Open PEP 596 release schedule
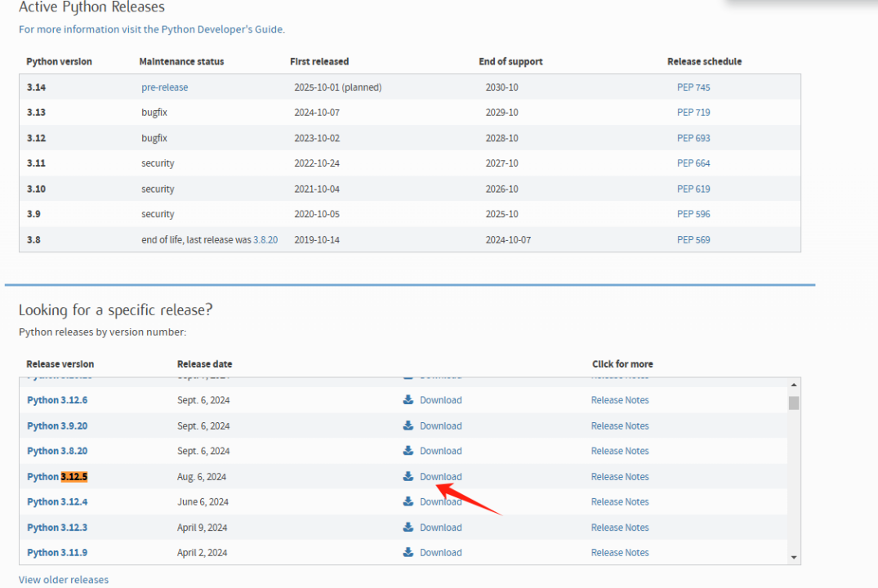This screenshot has width=878, height=588. 693,214
